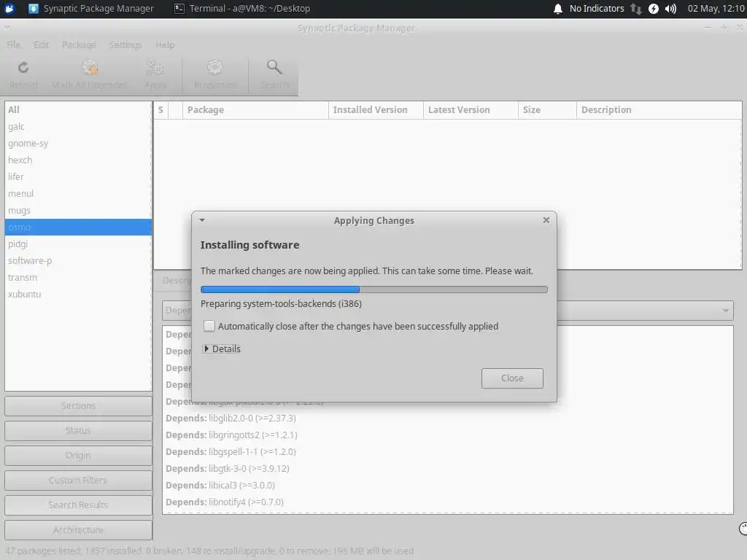Click the installation progress bar

(x=374, y=289)
